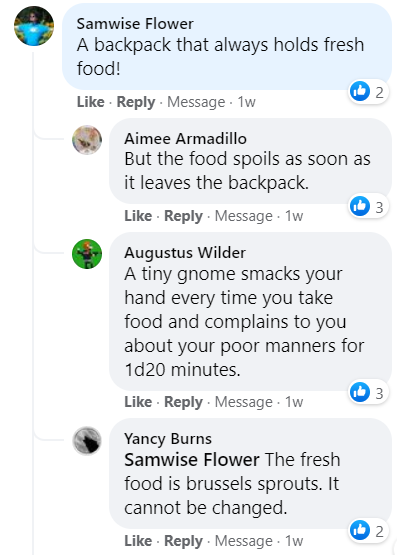This screenshot has height=555, width=397.
Task: View like reactions on Augustus Wilder's reply
Action: pos(368,393)
